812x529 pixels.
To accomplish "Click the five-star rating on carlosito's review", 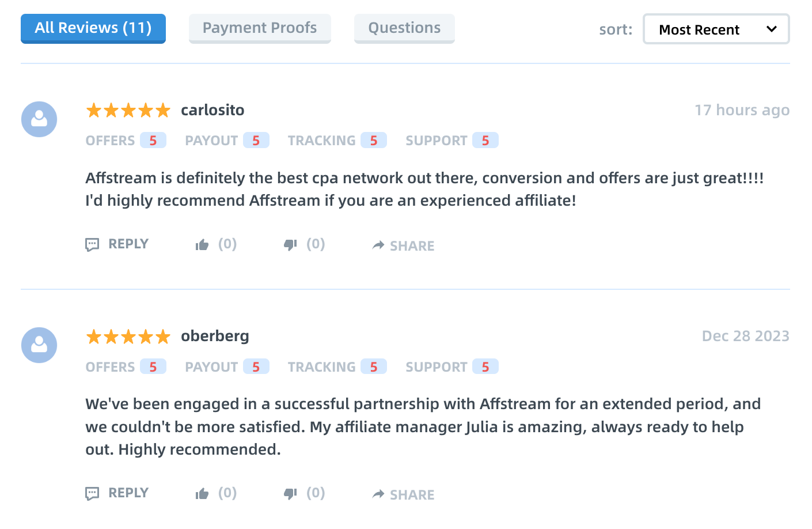I will click(x=128, y=110).
